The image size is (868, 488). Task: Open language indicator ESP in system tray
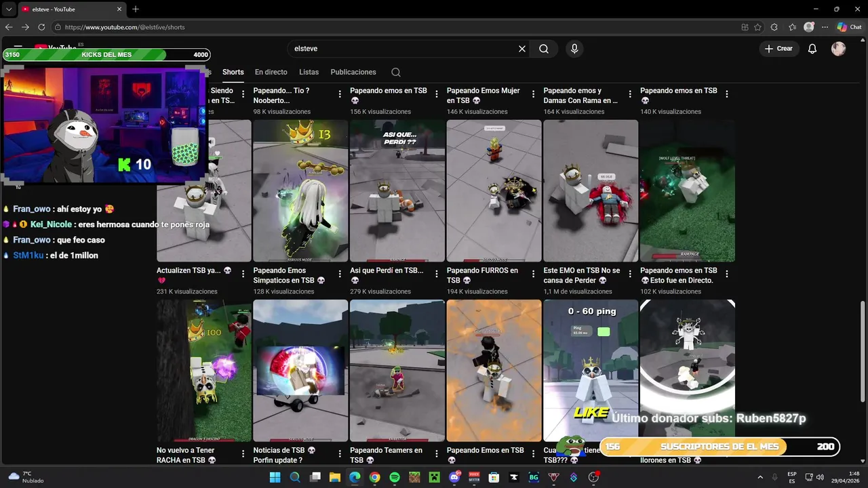pyautogui.click(x=792, y=477)
